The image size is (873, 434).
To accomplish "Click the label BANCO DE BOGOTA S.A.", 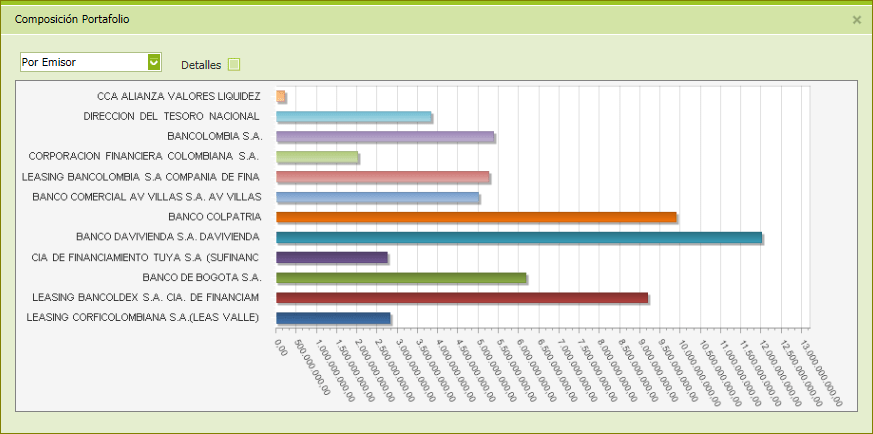I will coord(202,277).
